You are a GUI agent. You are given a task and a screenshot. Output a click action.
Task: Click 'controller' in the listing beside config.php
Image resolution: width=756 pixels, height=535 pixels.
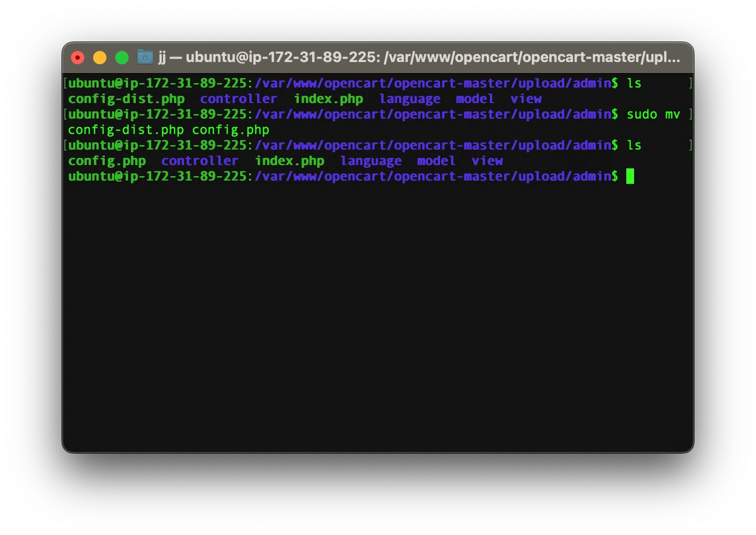(x=200, y=161)
